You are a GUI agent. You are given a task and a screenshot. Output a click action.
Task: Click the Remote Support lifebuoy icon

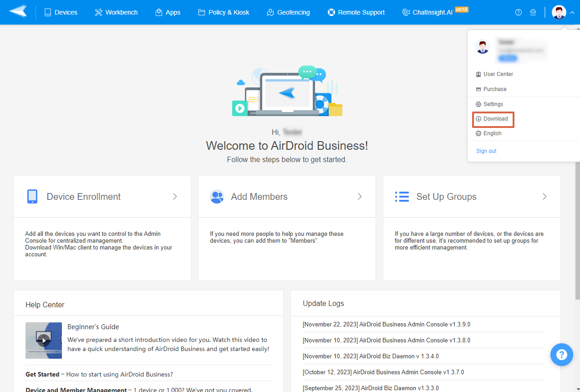pos(331,12)
